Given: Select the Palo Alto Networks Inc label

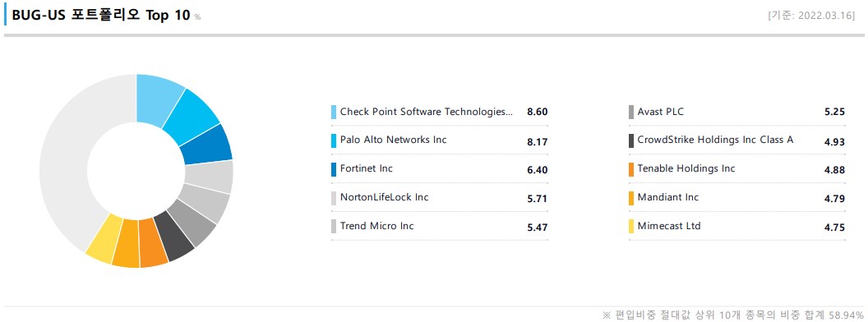Looking at the screenshot, I should 393,140.
